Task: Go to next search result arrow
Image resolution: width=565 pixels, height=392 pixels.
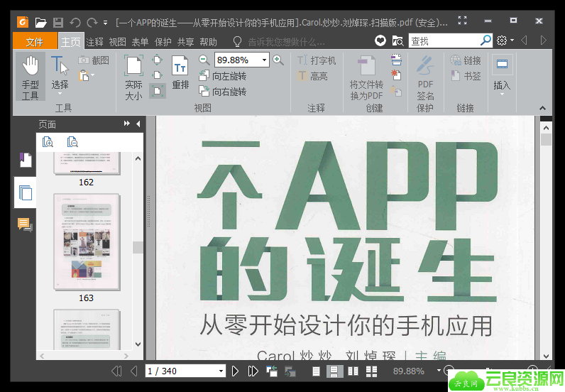Action: (x=544, y=40)
